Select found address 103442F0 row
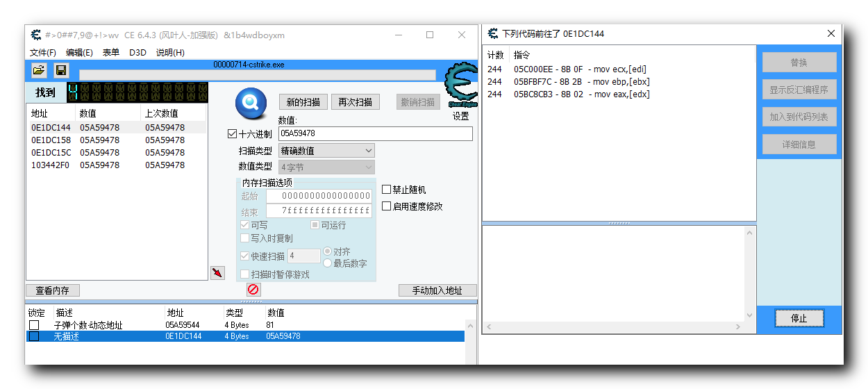 coord(116,165)
